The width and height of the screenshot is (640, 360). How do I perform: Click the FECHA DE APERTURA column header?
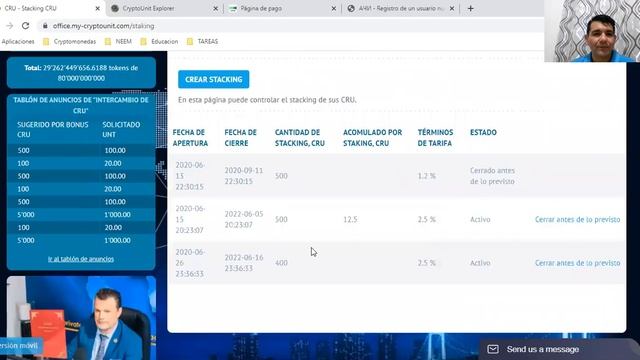pyautogui.click(x=190, y=138)
